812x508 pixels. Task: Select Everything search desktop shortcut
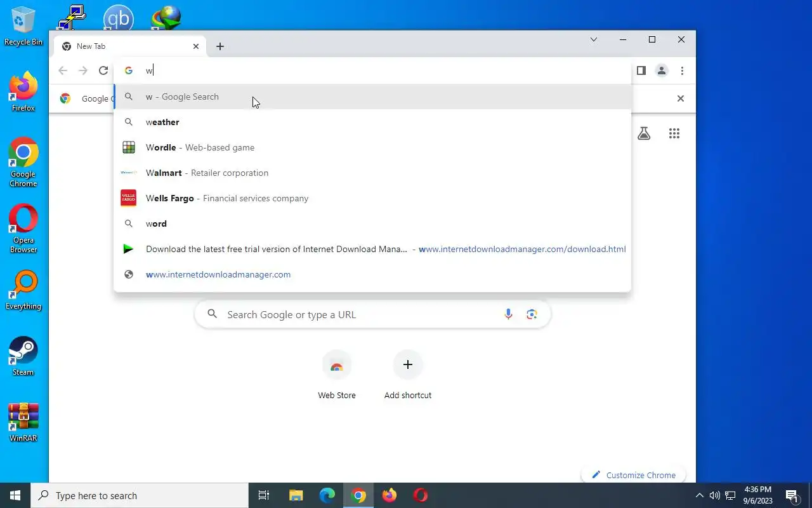(23, 291)
